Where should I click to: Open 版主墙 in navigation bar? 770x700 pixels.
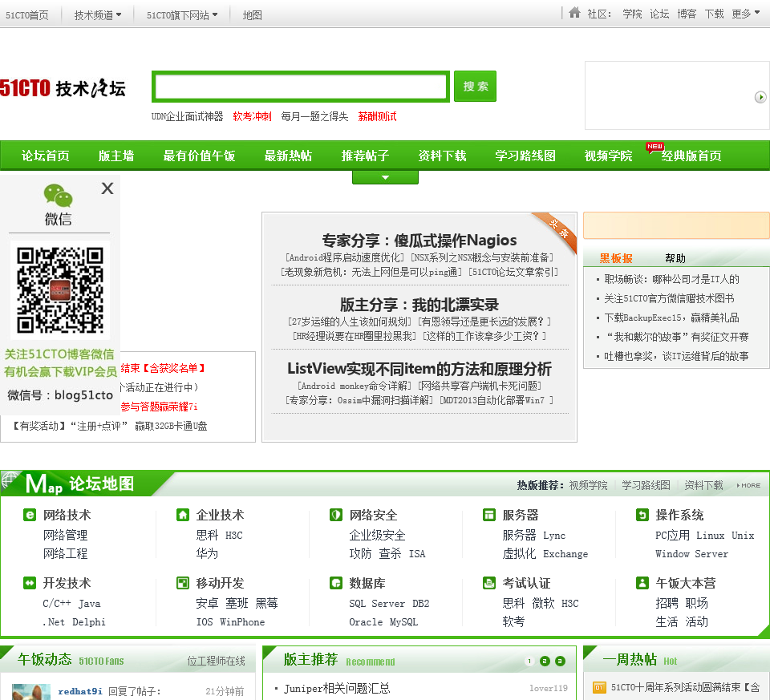(115, 156)
